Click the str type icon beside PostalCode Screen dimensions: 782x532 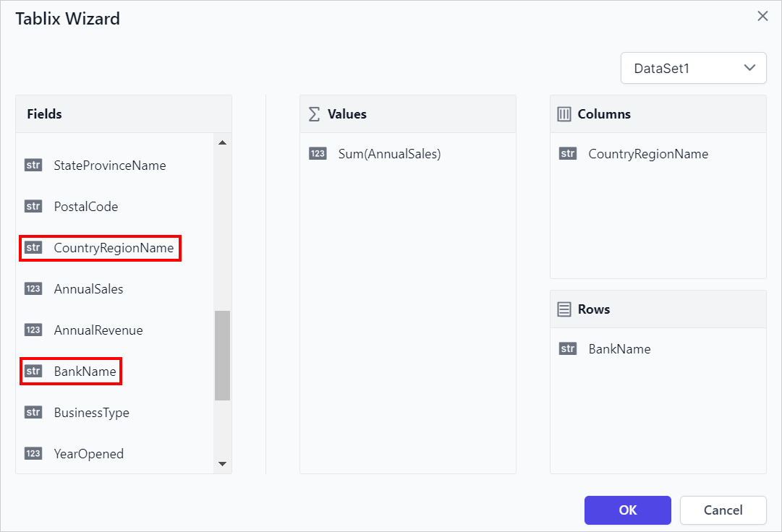[33, 206]
